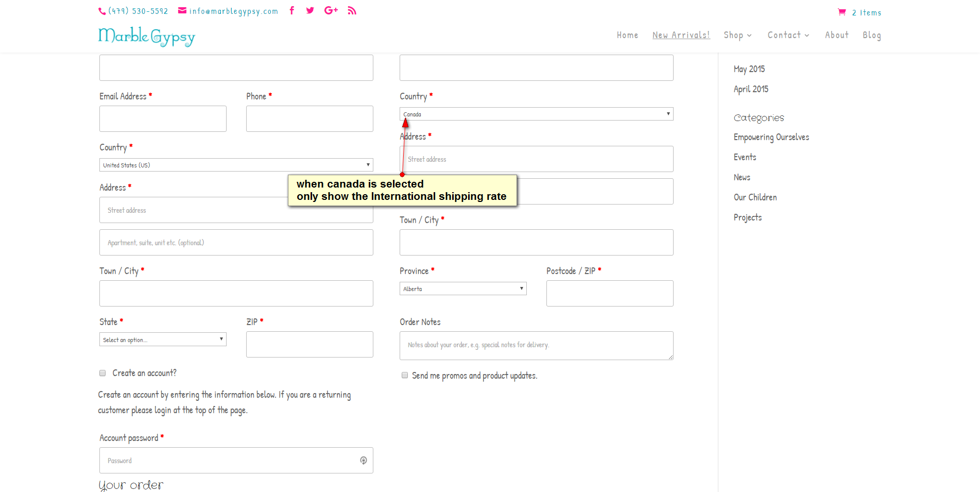Open the RSS feed icon
This screenshot has width=980, height=492.
point(352,10)
